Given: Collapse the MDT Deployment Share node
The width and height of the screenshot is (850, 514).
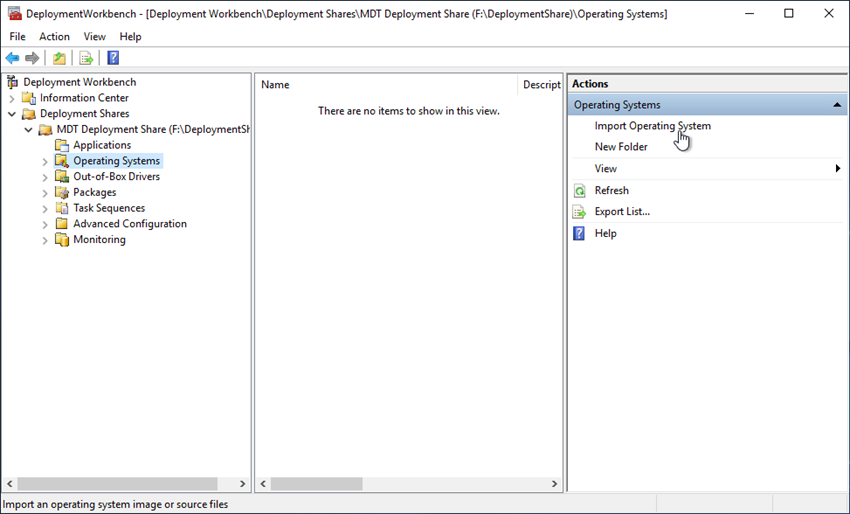Looking at the screenshot, I should (29, 130).
